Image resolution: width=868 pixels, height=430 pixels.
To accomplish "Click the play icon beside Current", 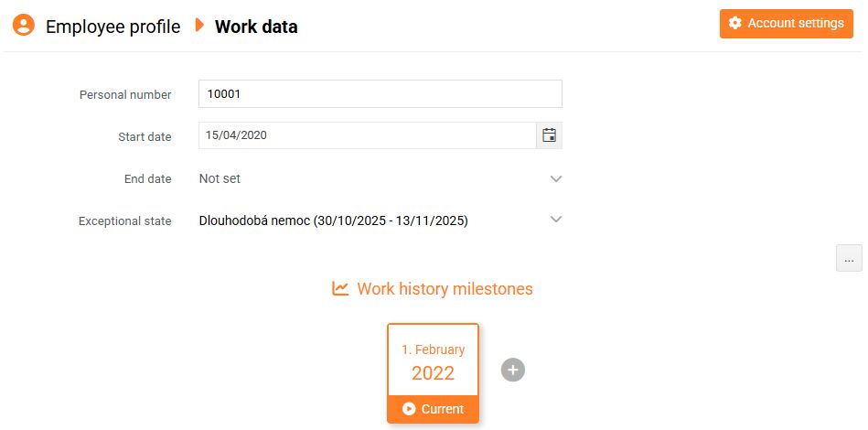I will tap(409, 409).
